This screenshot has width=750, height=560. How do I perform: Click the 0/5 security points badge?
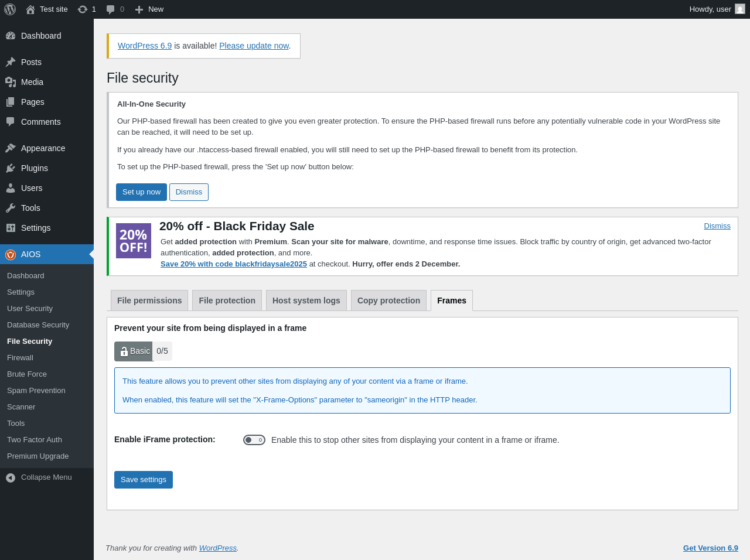click(162, 351)
